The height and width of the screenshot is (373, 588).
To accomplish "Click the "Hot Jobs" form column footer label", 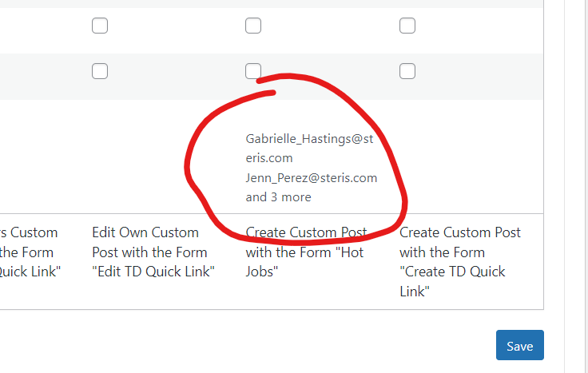I will (x=306, y=252).
